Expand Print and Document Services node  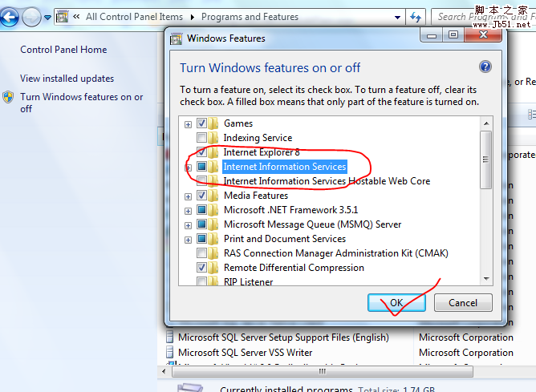point(188,240)
